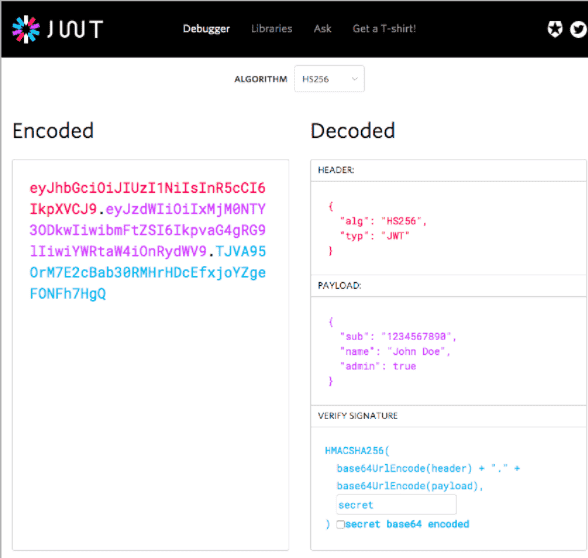Open the Libraries nav item
Viewport: 588px width, 558px height.
point(272,29)
